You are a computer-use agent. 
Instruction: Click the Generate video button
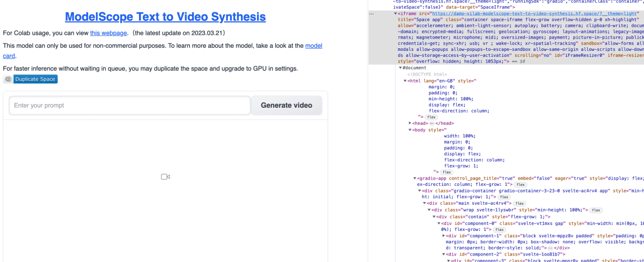pos(287,106)
